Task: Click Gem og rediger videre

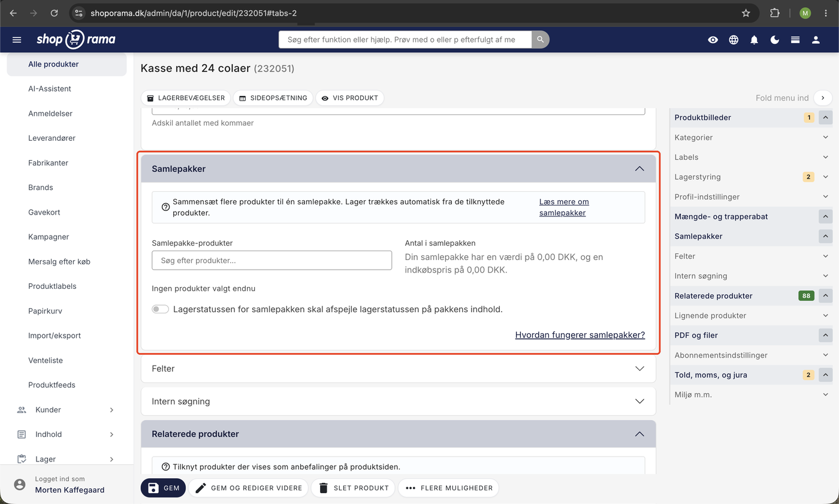Action: tap(249, 488)
